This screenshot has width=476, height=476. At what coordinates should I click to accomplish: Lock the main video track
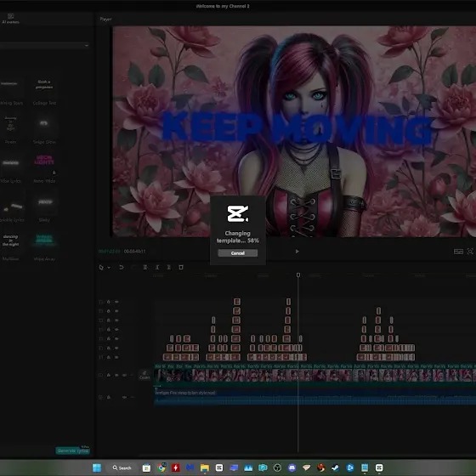[109, 375]
